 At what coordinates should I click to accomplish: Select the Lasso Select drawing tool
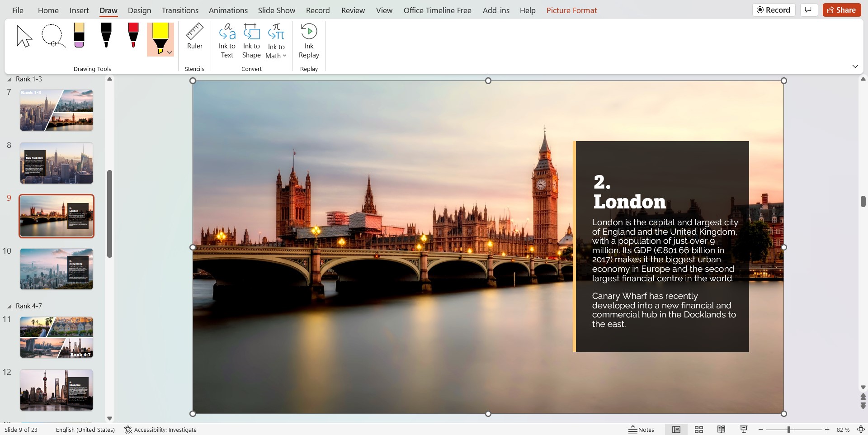pos(52,36)
